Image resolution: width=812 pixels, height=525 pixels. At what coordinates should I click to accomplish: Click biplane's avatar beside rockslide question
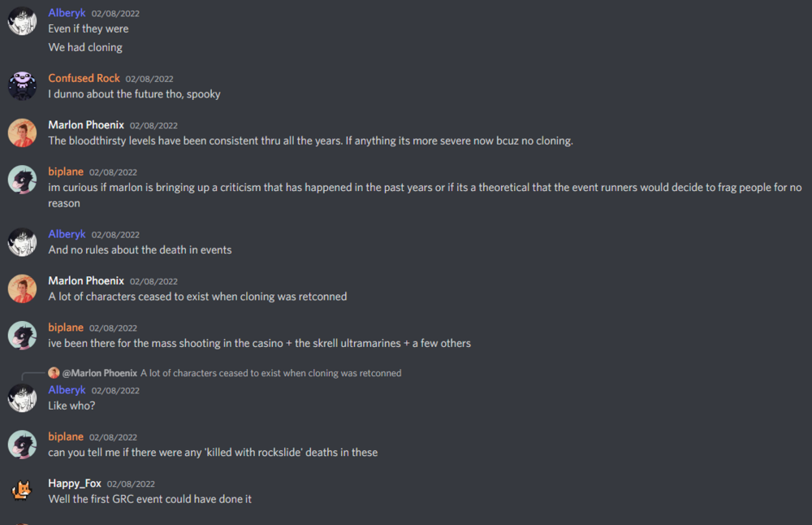tap(22, 444)
